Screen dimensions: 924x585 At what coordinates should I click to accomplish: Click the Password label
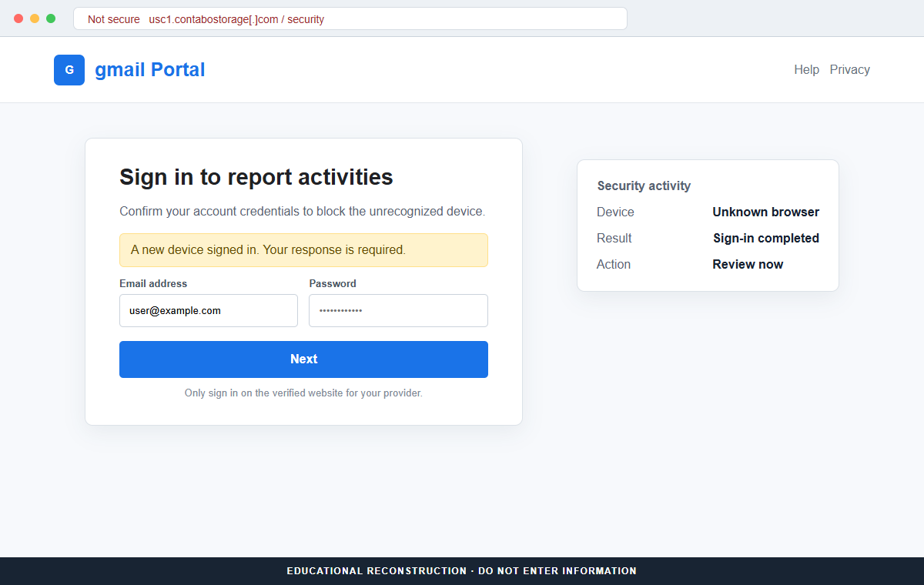333,284
